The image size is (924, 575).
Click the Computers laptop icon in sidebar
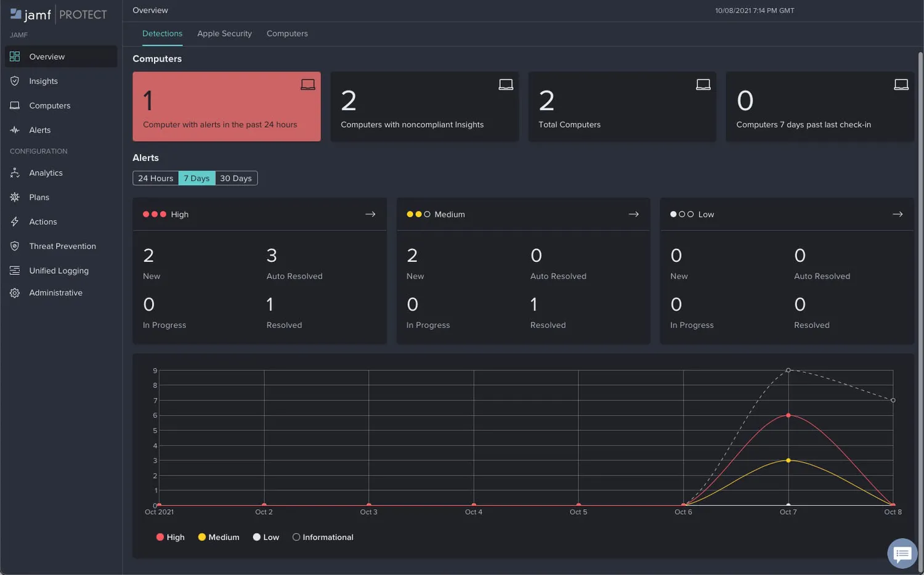(x=15, y=105)
